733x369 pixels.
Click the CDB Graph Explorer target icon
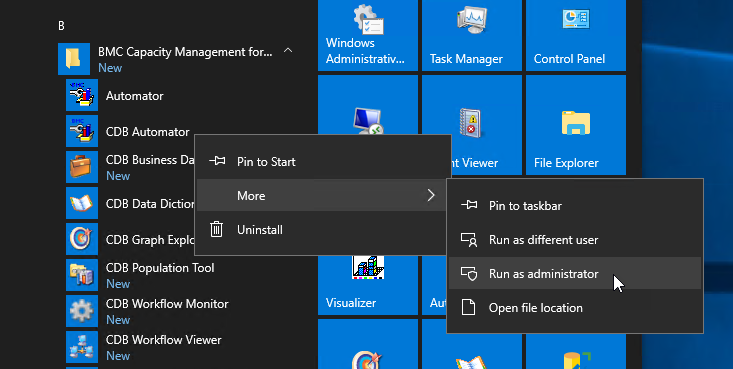(x=82, y=239)
